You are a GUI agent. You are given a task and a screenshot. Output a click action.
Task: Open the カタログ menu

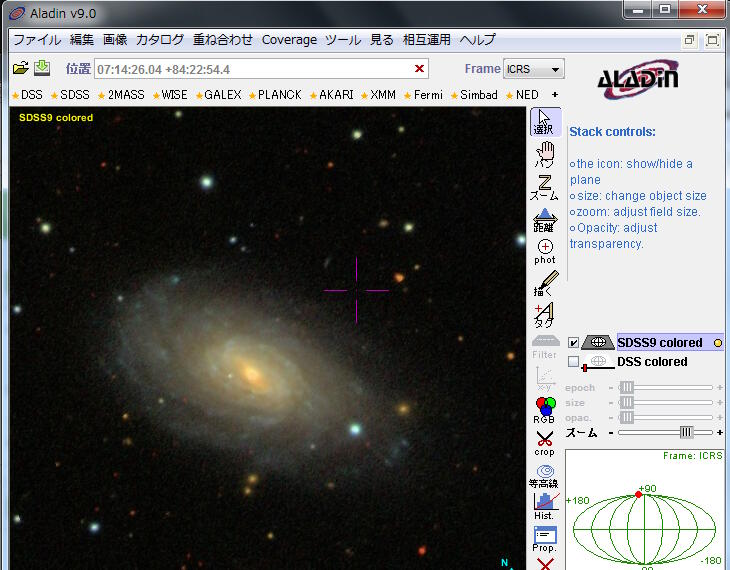pos(160,40)
